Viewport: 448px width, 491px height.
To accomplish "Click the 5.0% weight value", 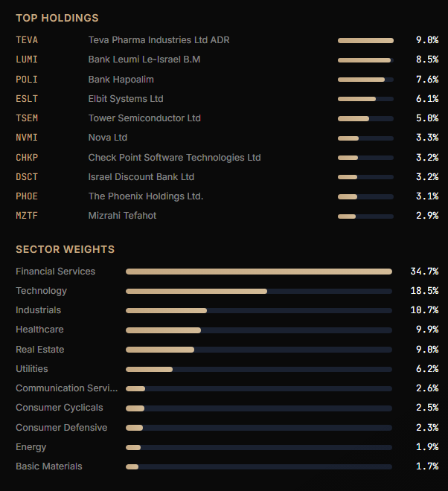I will point(427,118).
